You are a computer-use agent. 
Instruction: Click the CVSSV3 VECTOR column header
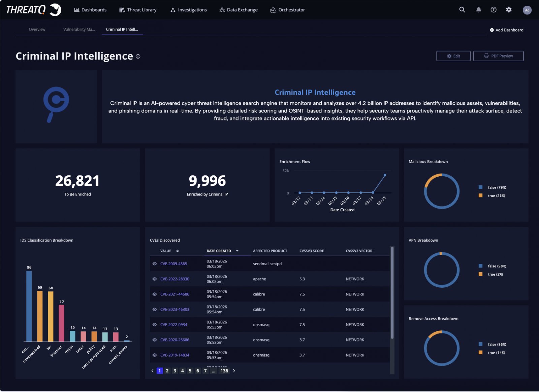pyautogui.click(x=359, y=251)
